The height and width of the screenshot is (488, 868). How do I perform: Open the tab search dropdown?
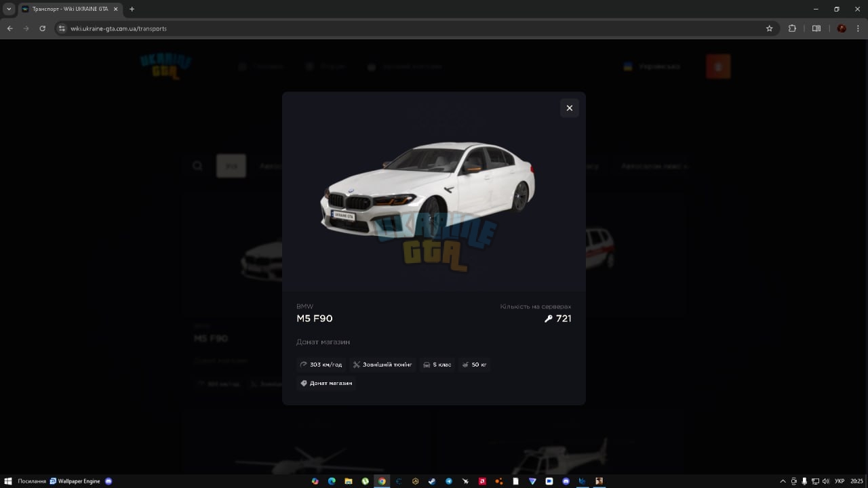coord(9,9)
